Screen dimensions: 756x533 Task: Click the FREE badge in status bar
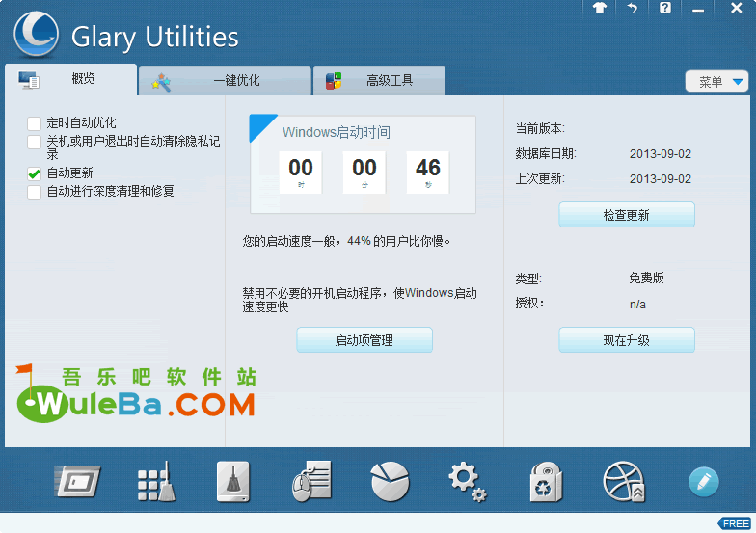[735, 523]
